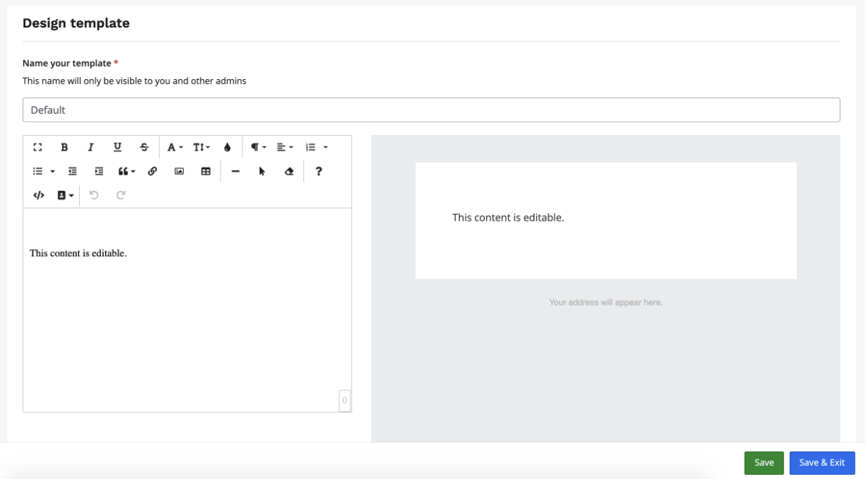Apply strikethrough to text

click(x=144, y=147)
